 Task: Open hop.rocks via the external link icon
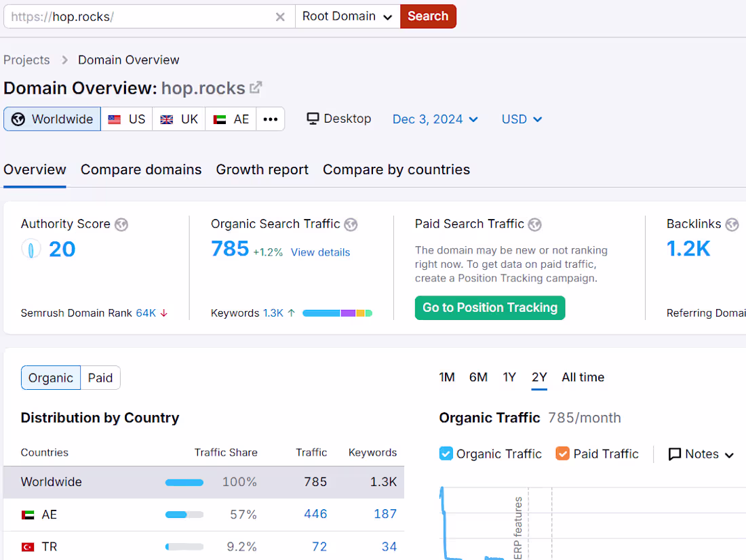254,86
